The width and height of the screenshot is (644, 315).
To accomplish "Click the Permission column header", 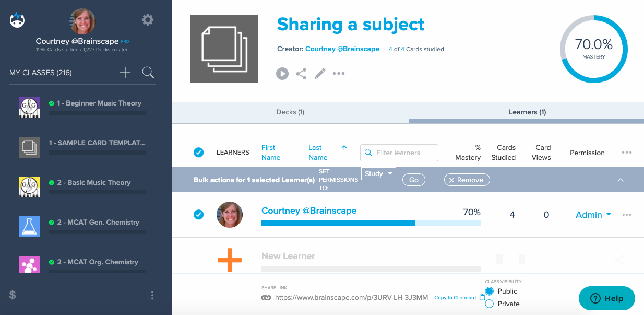I will (x=587, y=153).
